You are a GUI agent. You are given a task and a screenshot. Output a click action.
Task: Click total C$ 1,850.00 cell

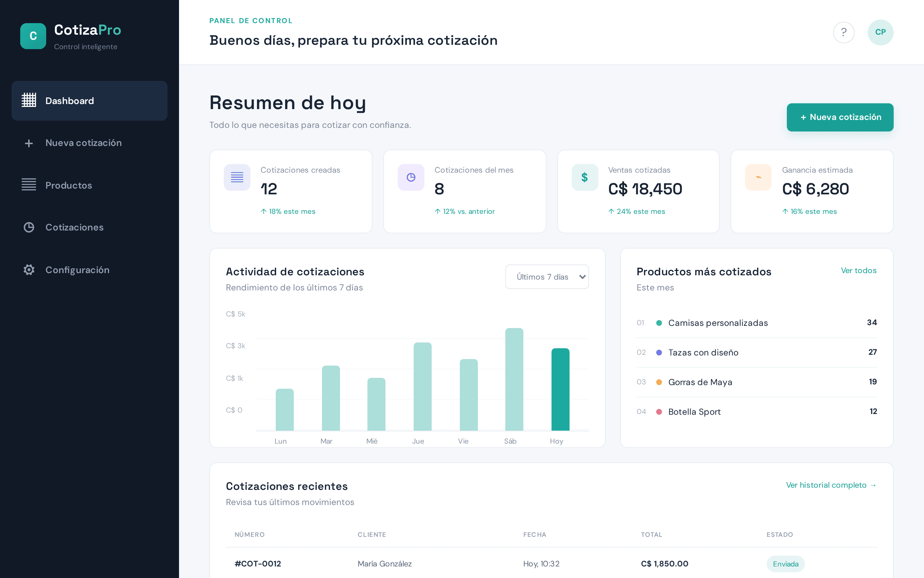tap(664, 564)
